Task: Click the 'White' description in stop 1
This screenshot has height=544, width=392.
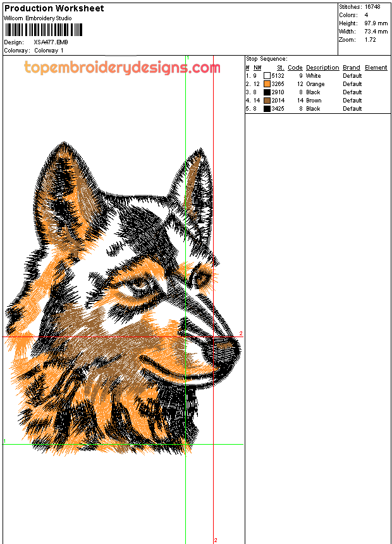Action: pos(313,76)
